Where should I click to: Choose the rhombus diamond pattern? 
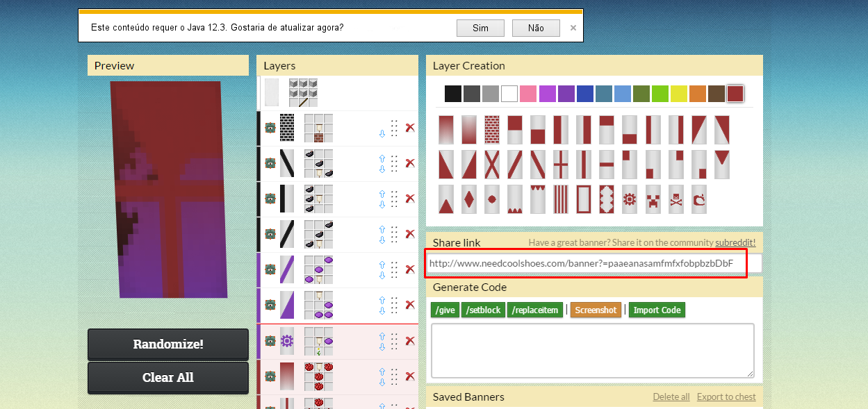pyautogui.click(x=469, y=199)
